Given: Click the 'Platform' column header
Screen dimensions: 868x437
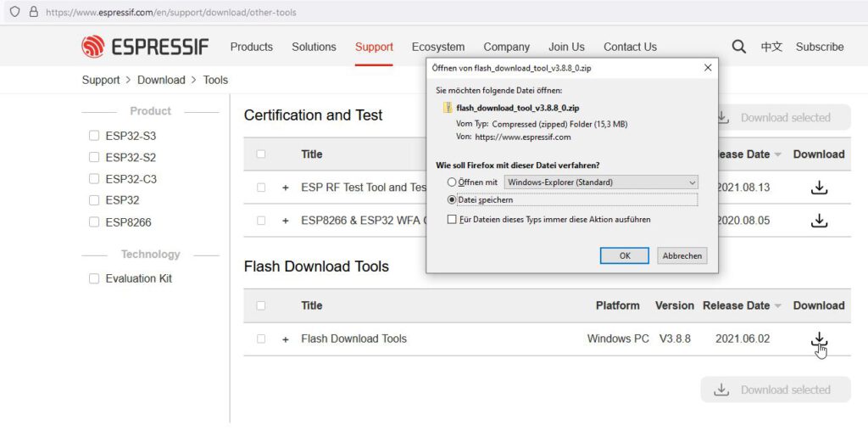Looking at the screenshot, I should 617,305.
